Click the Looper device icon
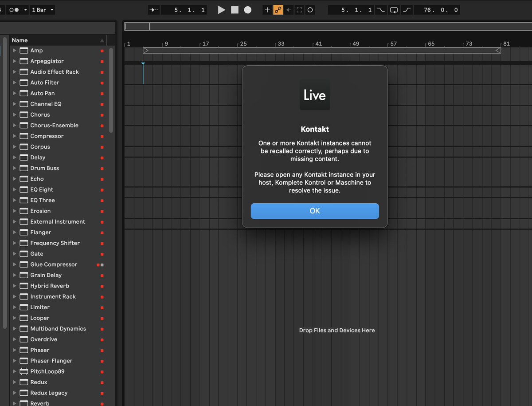Image resolution: width=532 pixels, height=406 pixels. coord(24,318)
